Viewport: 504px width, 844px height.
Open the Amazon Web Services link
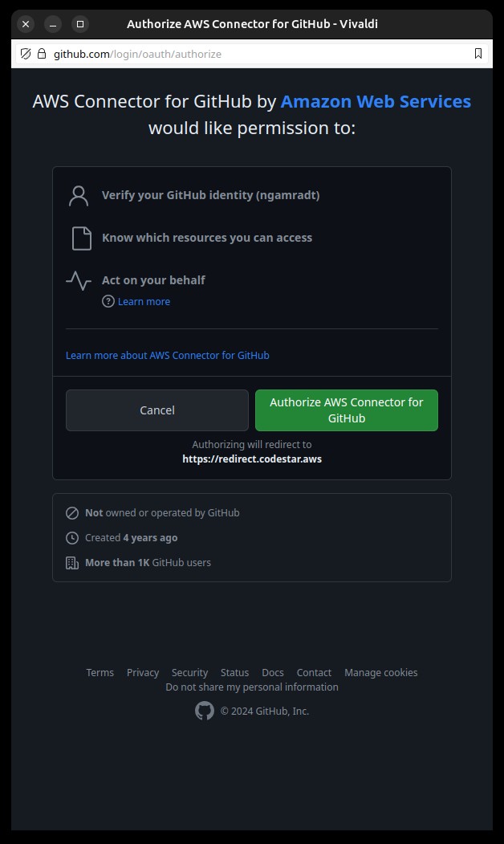click(x=376, y=101)
